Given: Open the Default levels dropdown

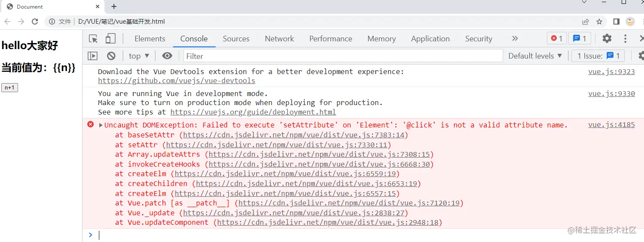Looking at the screenshot, I should coord(535,56).
